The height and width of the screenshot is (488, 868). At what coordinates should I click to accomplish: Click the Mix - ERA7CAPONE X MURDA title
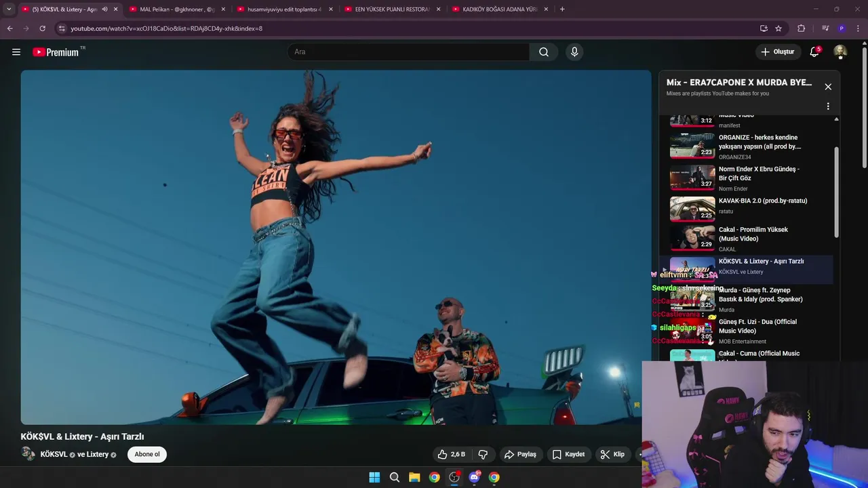click(x=739, y=82)
